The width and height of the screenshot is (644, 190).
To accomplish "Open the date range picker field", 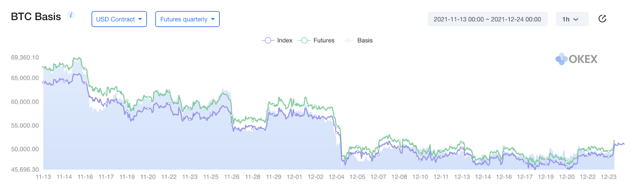I will pos(487,19).
